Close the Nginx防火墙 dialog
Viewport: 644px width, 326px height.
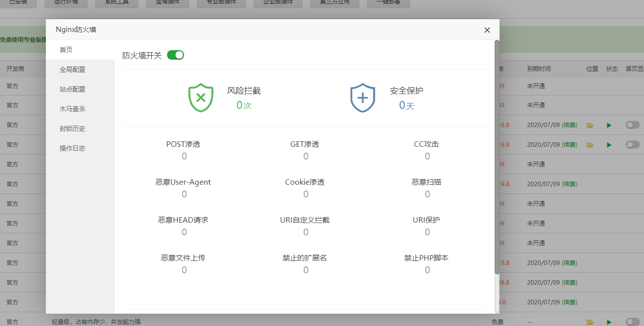(487, 30)
